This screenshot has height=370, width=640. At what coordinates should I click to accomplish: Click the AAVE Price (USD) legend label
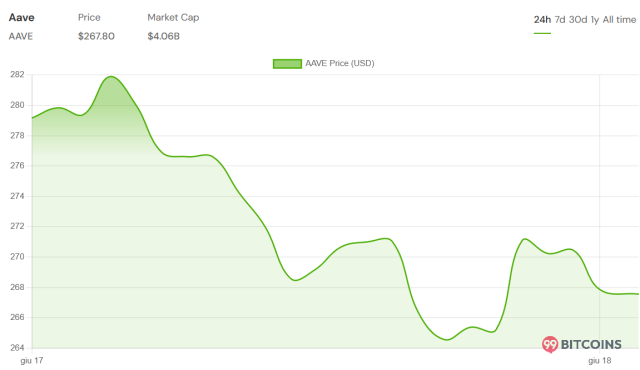click(340, 63)
